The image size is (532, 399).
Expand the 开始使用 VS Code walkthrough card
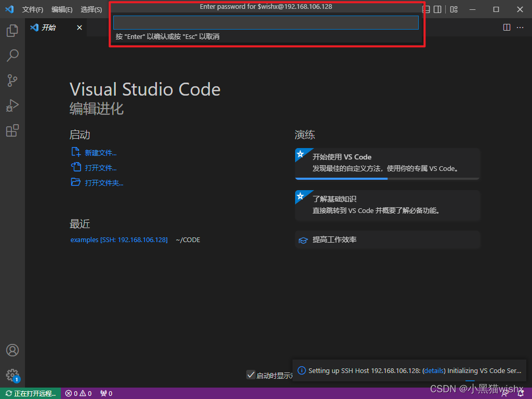[x=387, y=161]
